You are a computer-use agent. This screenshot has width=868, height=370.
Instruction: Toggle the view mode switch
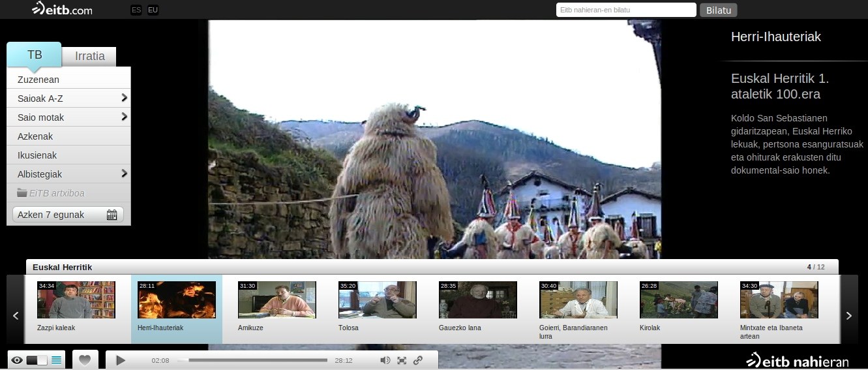tap(37, 360)
